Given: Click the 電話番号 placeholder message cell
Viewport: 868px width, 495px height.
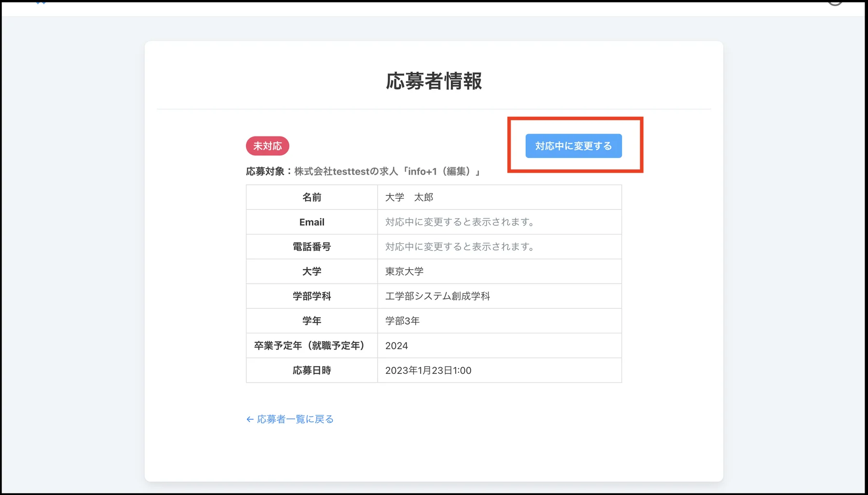Looking at the screenshot, I should coord(500,247).
